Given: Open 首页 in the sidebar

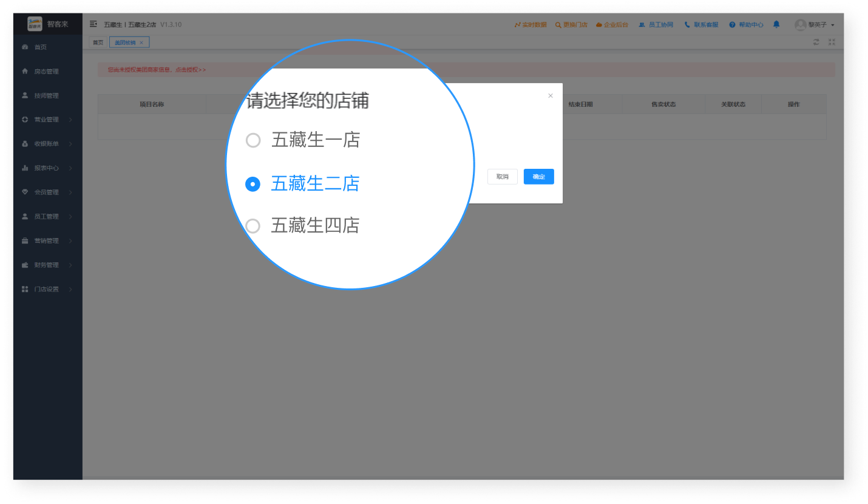Looking at the screenshot, I should (x=47, y=47).
